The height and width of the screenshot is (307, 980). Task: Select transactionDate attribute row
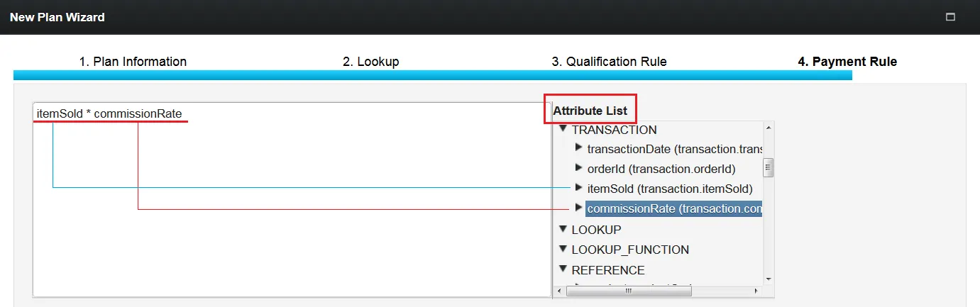(x=674, y=150)
